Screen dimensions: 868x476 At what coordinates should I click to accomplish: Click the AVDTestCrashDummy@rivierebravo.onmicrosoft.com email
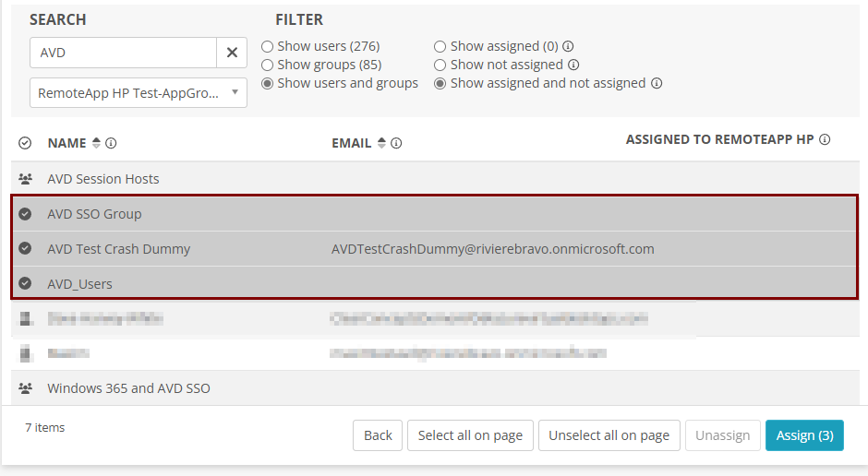click(493, 249)
